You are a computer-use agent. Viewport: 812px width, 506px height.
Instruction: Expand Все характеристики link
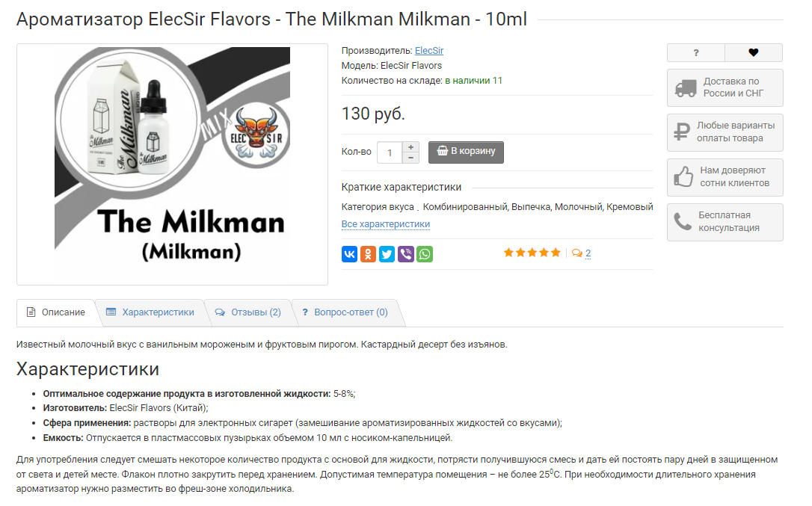coord(386,224)
